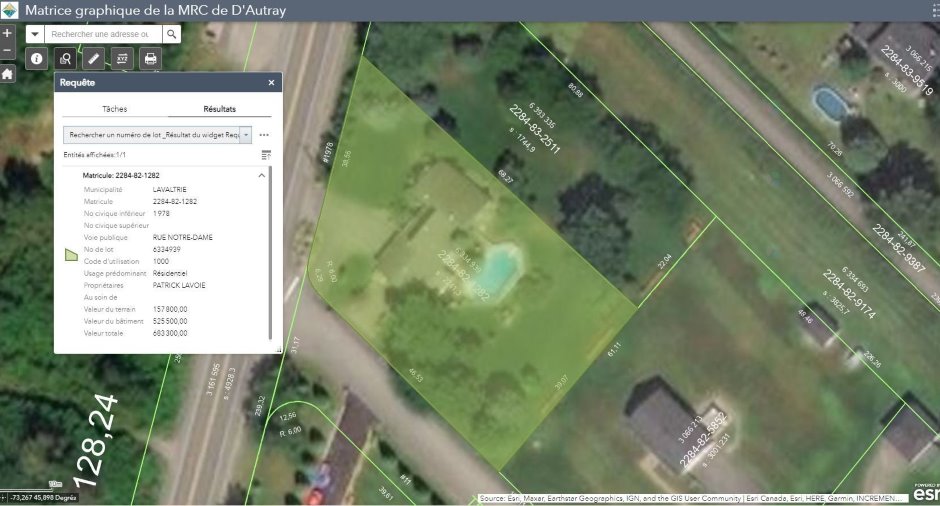The image size is (940, 506).
Task: Zoom out of the map with minus button
Action: point(7,50)
